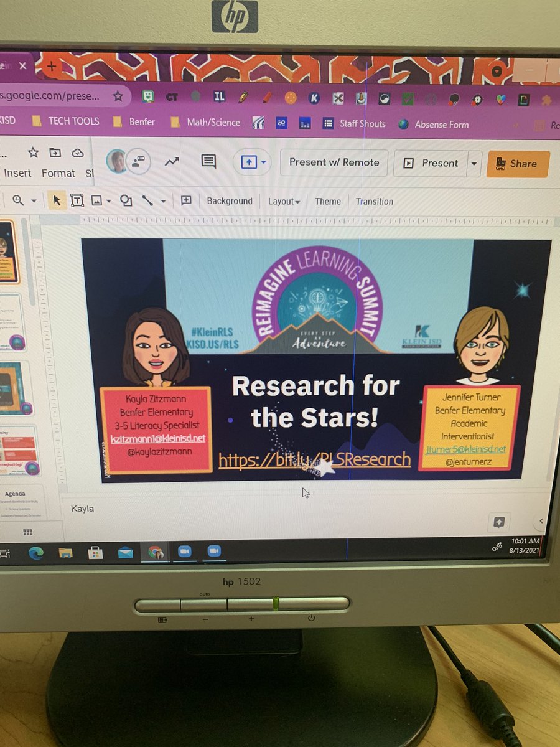Viewport: 560px width, 747px height.
Task: Click the IL browser extension icon
Action: click(x=219, y=96)
